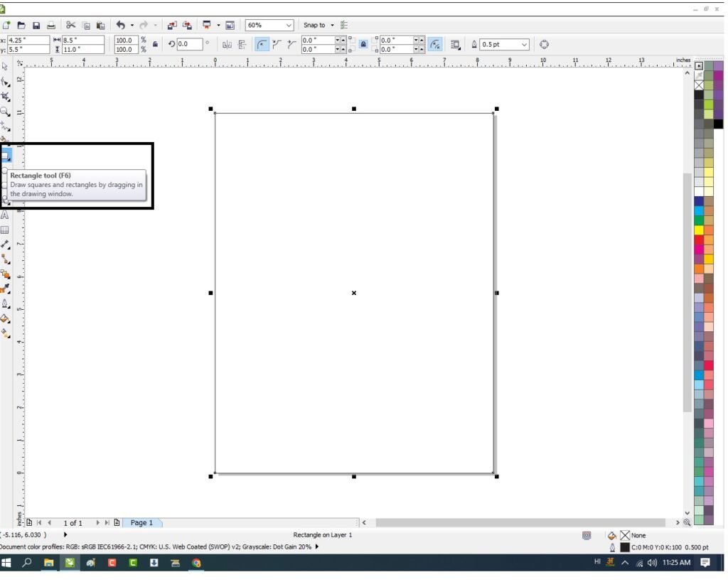Screen dimensions: 728x582
Task: Click the vertical scrollbar
Action: 687,292
